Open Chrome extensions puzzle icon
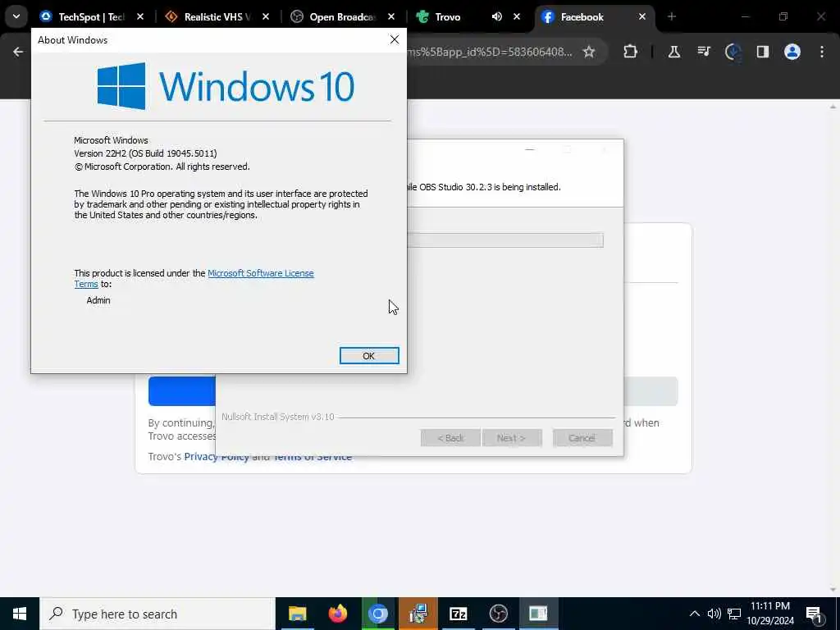The width and height of the screenshot is (840, 630). tap(631, 52)
